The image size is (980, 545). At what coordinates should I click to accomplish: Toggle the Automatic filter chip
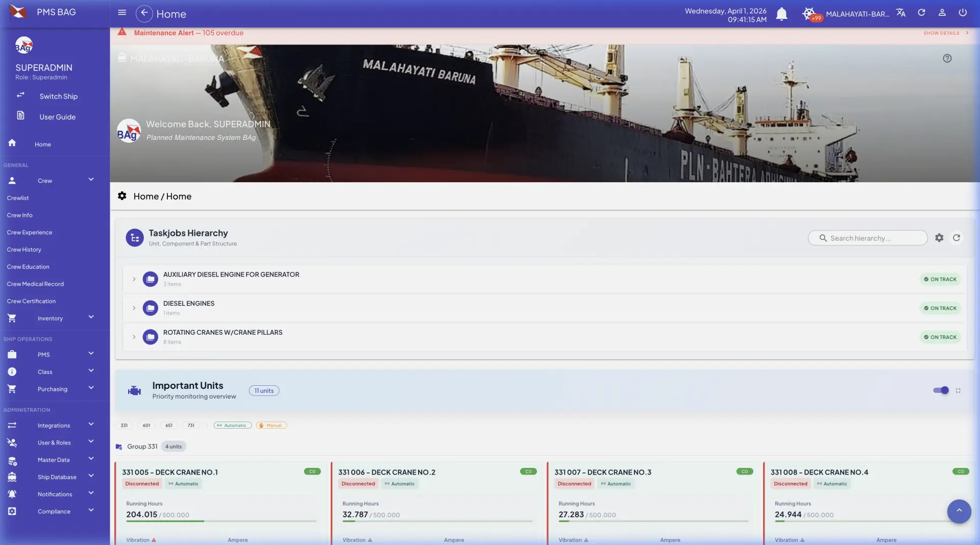point(233,426)
